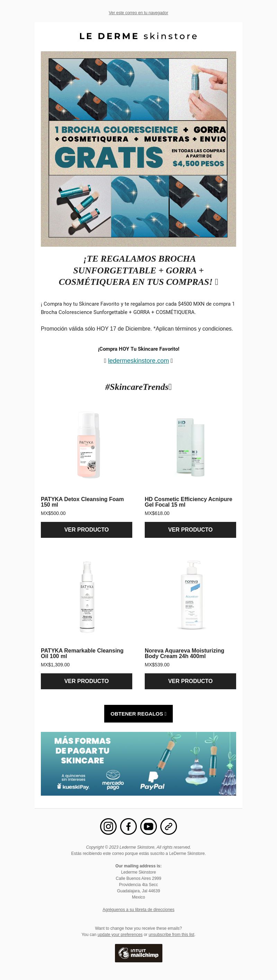Open the PATYKA Detox Cleansing Foam image

tap(87, 444)
